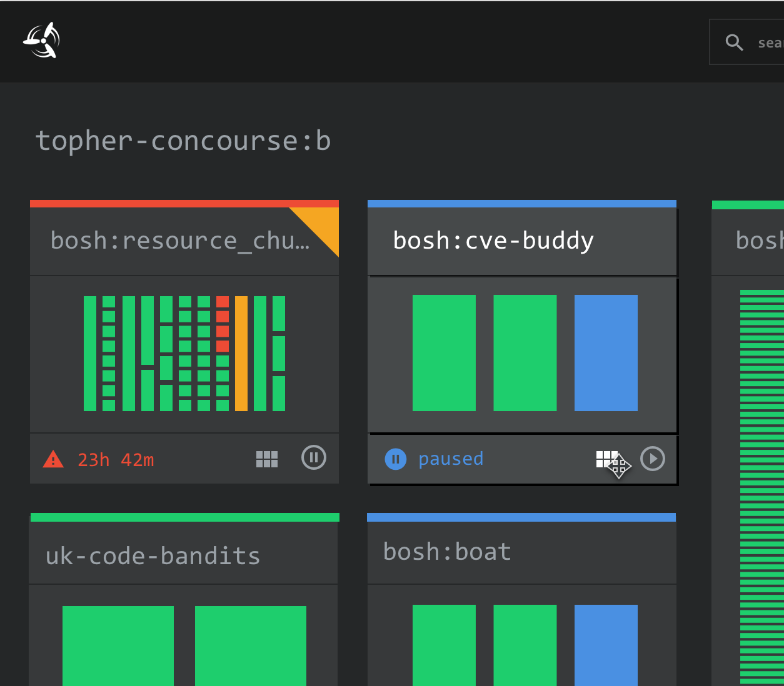Click the 'paused' status label on bosh:cve-buddy
Image resolution: width=784 pixels, height=686 pixels.
click(x=450, y=459)
